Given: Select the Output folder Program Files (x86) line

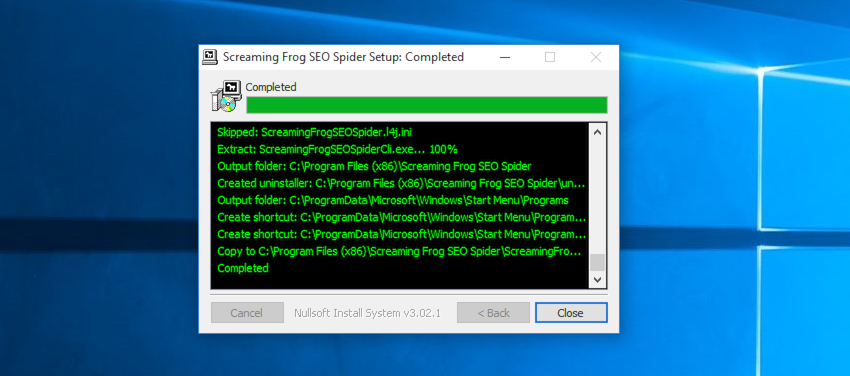Looking at the screenshot, I should [x=374, y=166].
